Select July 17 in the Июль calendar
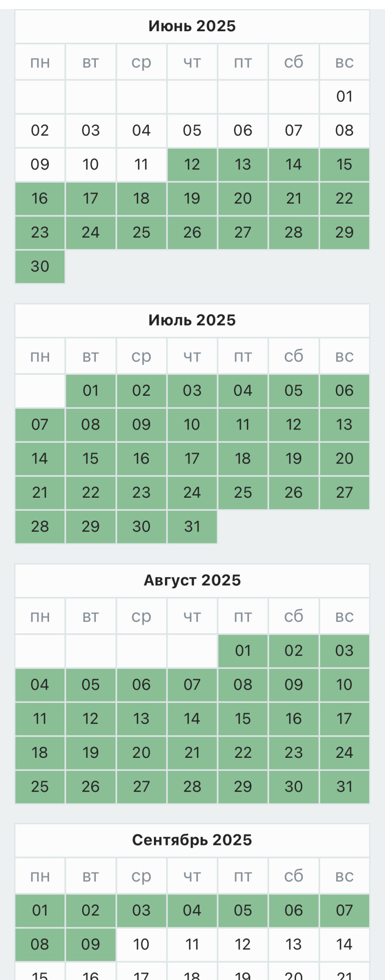 click(x=192, y=458)
